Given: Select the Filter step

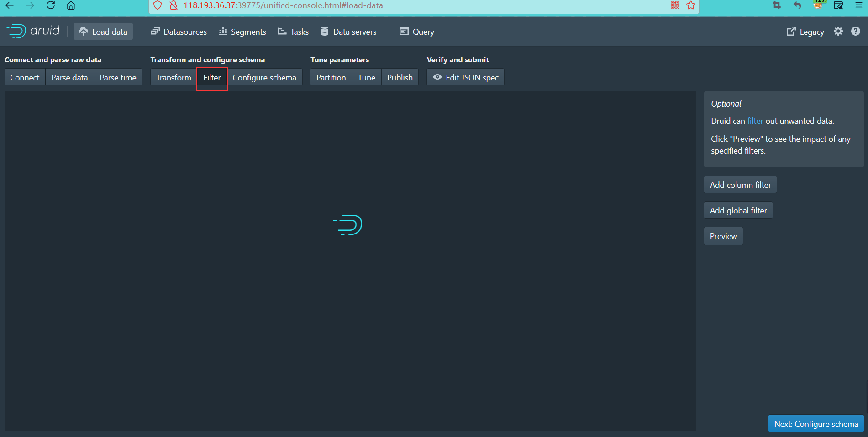Looking at the screenshot, I should tap(212, 77).
